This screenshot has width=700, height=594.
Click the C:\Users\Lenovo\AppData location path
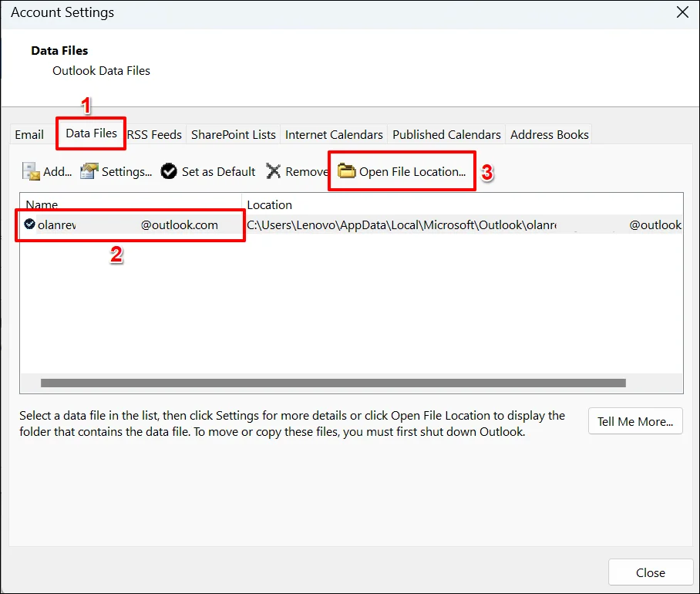464,224
